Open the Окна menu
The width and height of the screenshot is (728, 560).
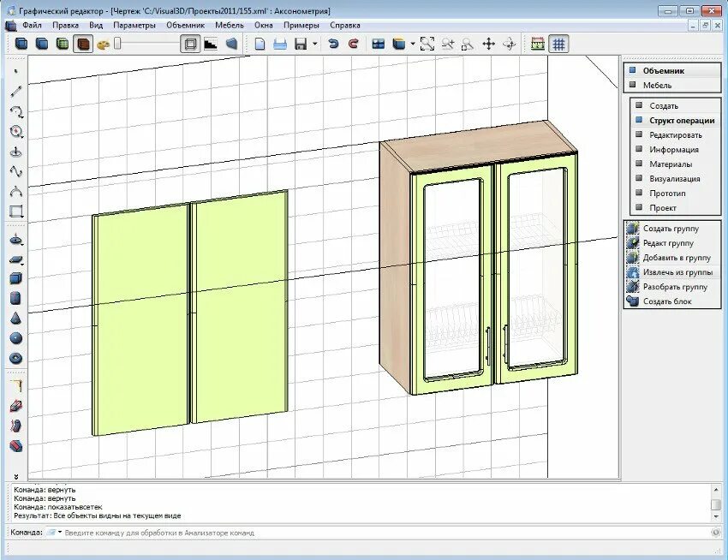point(264,25)
